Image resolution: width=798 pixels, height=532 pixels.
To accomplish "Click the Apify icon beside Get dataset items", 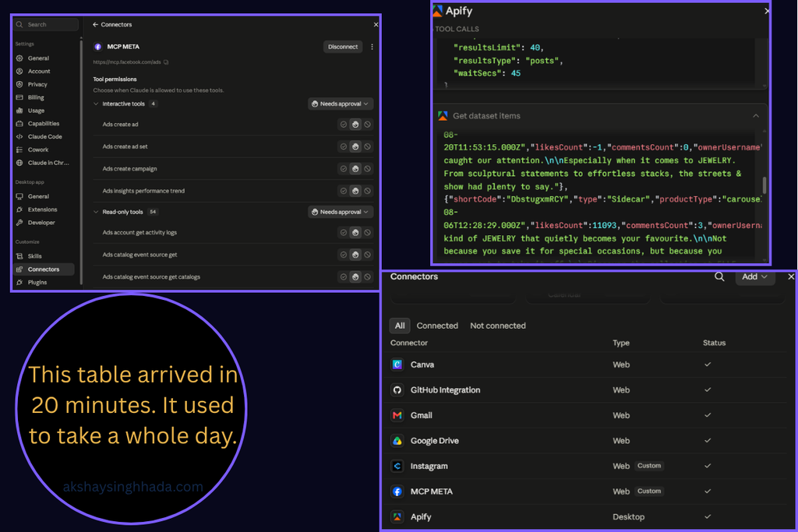I will pyautogui.click(x=443, y=116).
